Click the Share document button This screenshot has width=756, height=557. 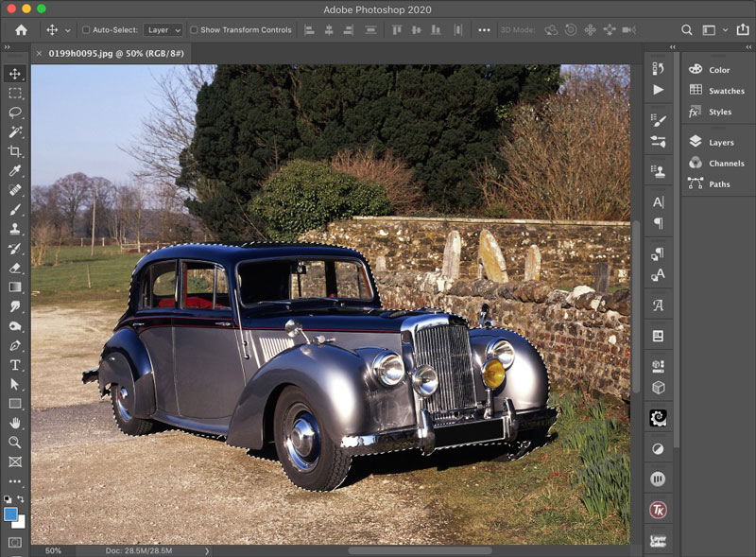click(x=742, y=30)
